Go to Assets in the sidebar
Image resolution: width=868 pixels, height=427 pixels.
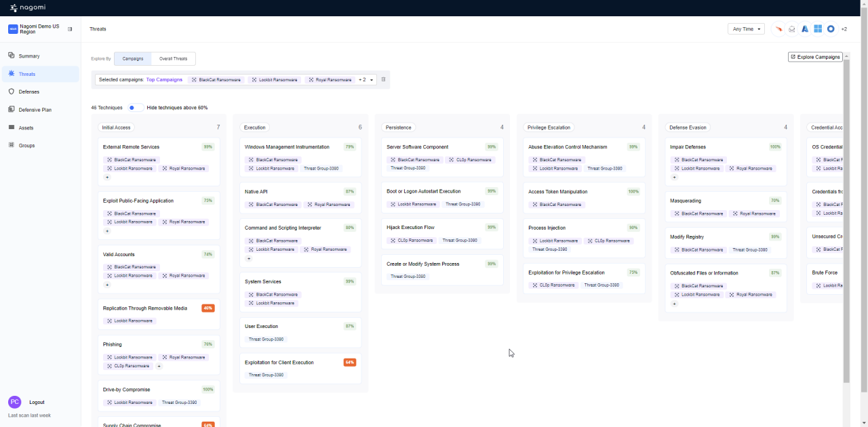point(26,128)
